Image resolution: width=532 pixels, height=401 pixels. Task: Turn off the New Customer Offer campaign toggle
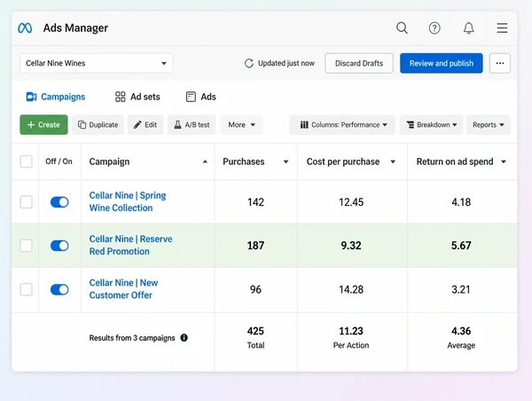(59, 289)
